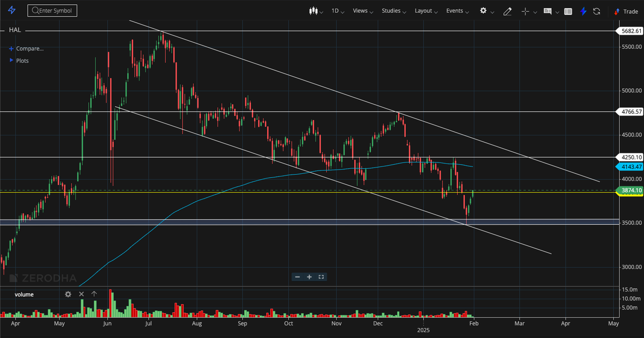Move the volume panel up
The height and width of the screenshot is (338, 644).
tap(94, 294)
